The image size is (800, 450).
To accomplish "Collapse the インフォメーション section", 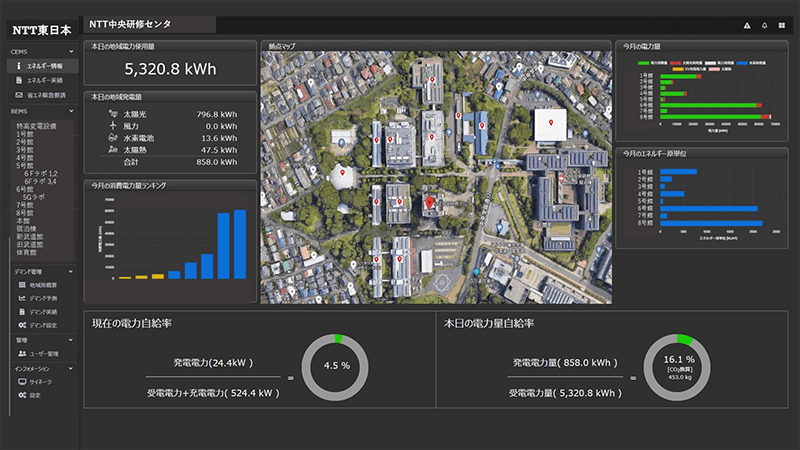I will 70,368.
